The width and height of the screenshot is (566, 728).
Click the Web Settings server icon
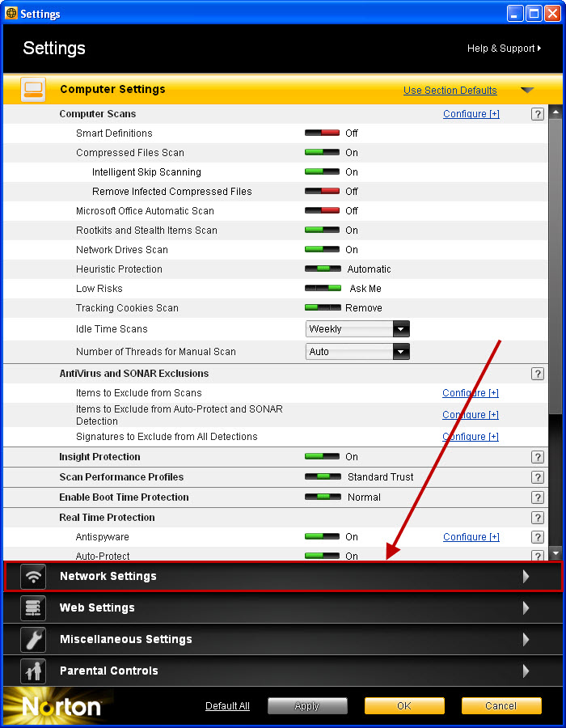tap(33, 607)
